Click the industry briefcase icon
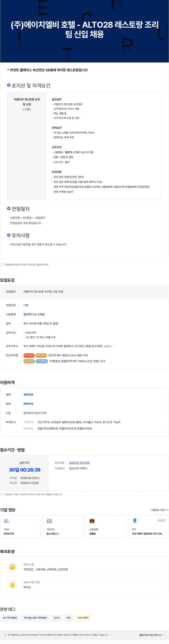The height and width of the screenshot is (644, 169). pyautogui.click(x=92, y=521)
